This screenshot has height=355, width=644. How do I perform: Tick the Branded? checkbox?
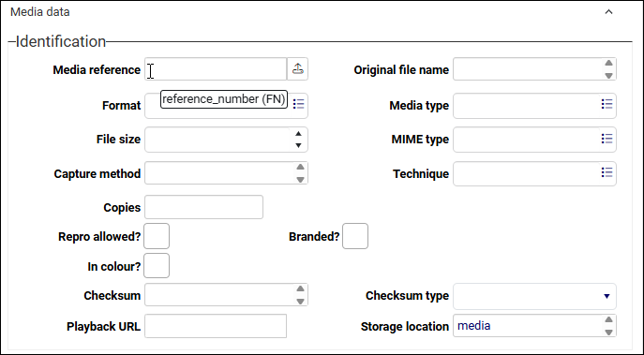(x=355, y=236)
